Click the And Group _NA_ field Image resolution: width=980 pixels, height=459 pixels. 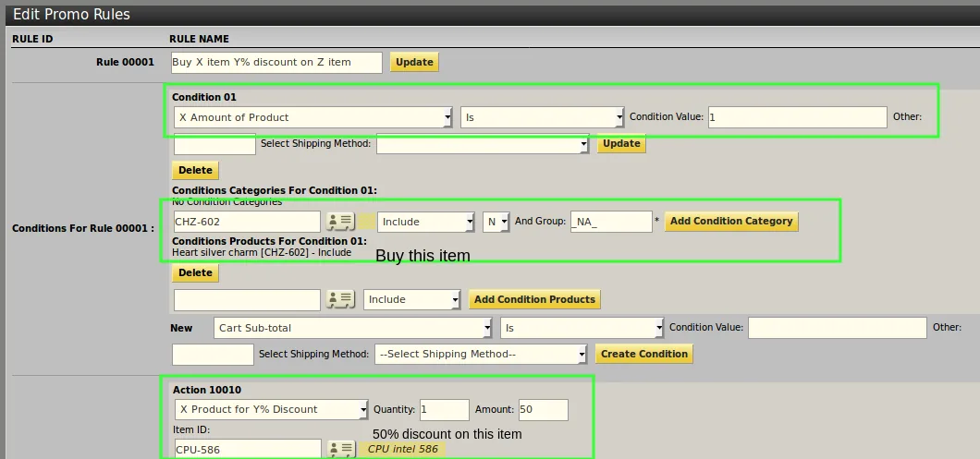[x=611, y=221]
